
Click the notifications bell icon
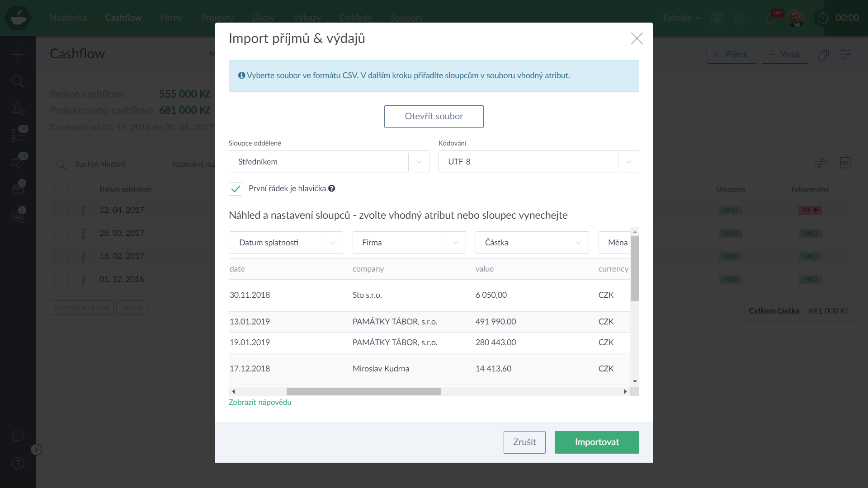coord(770,19)
